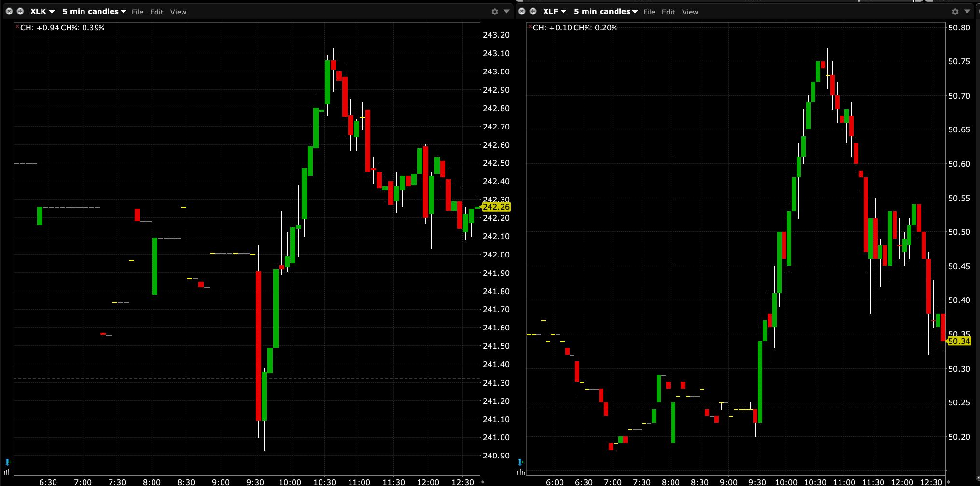Click blue arrow icon at XLF chart bottom-left
The height and width of the screenshot is (486, 980).
(x=520, y=462)
